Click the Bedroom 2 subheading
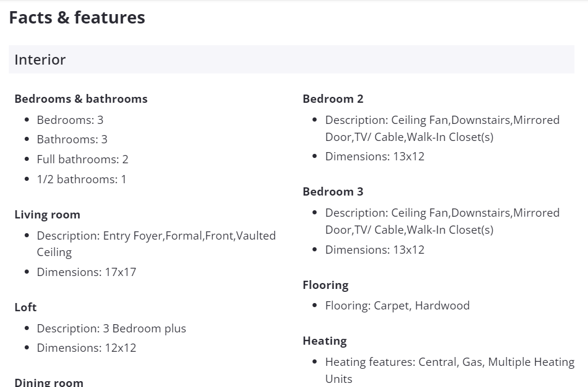Viewport: 588px width, 387px height. pyautogui.click(x=333, y=99)
